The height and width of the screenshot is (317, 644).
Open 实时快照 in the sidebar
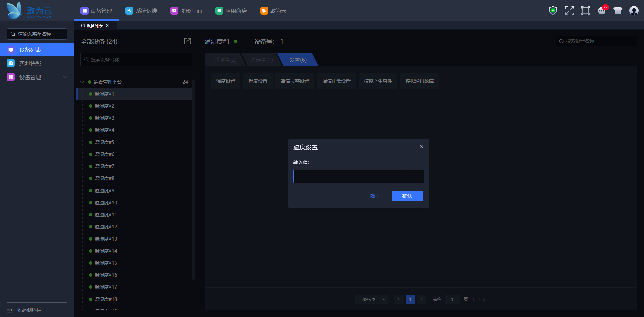(x=30, y=63)
